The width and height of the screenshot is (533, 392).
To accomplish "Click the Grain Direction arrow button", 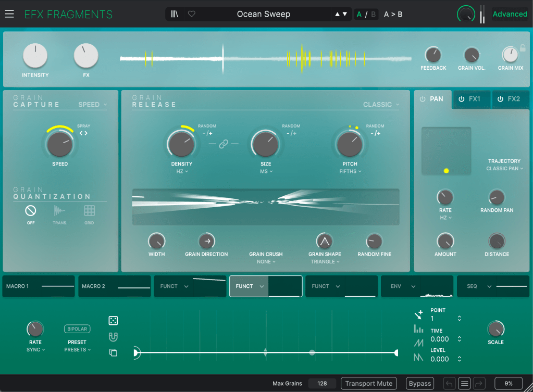I will [207, 241].
